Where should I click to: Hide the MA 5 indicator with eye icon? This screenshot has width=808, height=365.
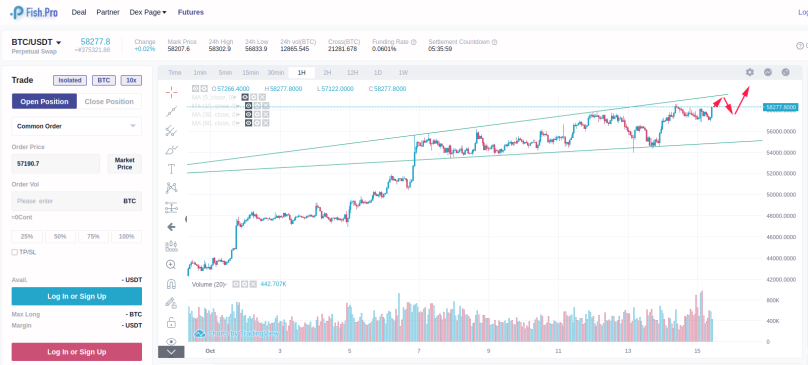245,97
